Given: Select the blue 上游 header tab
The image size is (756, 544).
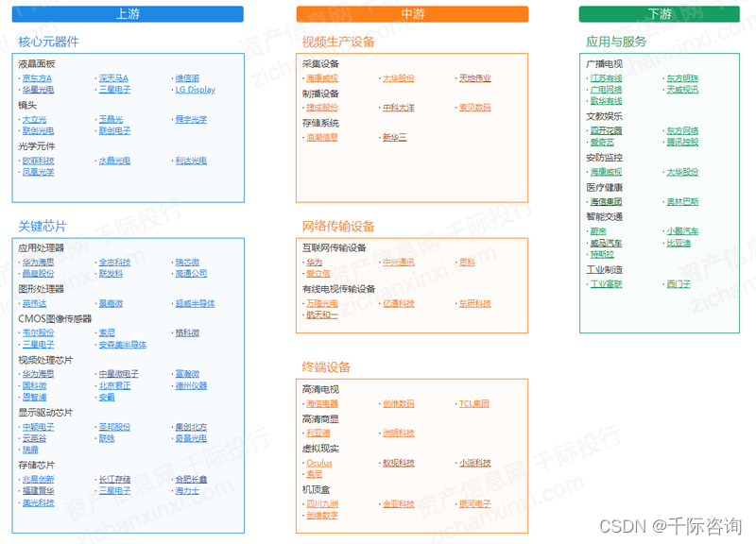Looking at the screenshot, I should tap(128, 14).
